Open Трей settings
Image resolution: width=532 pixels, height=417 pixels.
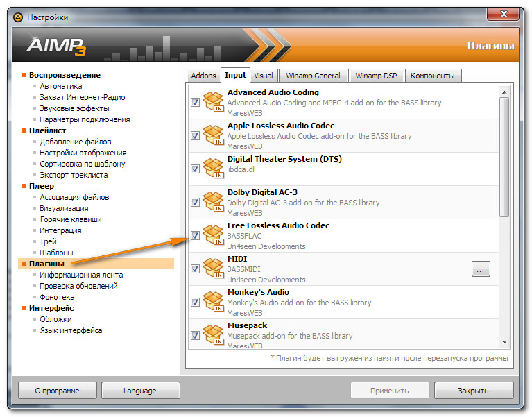[48, 241]
